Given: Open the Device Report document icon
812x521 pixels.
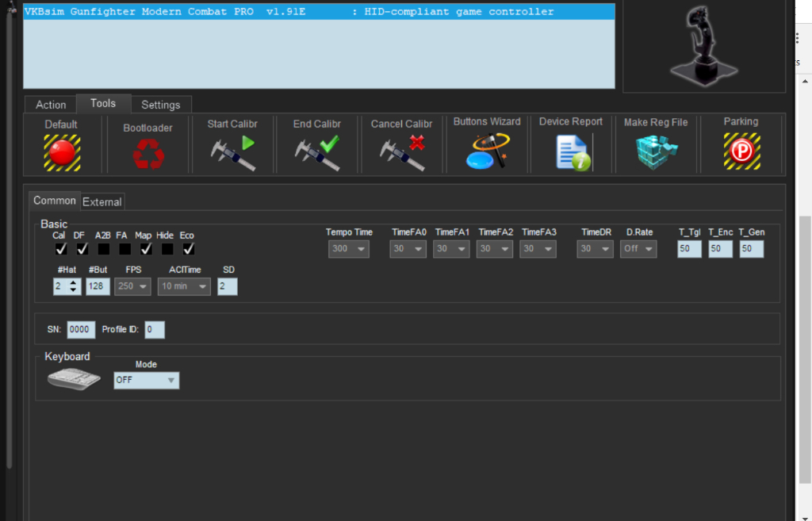Looking at the screenshot, I should coord(573,152).
